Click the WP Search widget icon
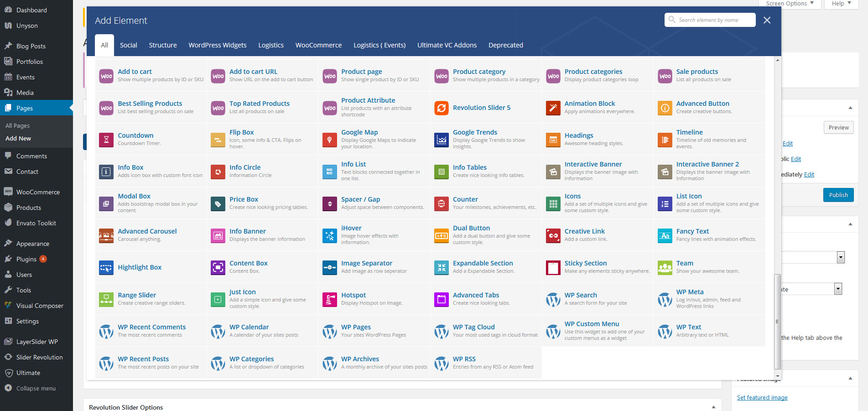 [553, 299]
